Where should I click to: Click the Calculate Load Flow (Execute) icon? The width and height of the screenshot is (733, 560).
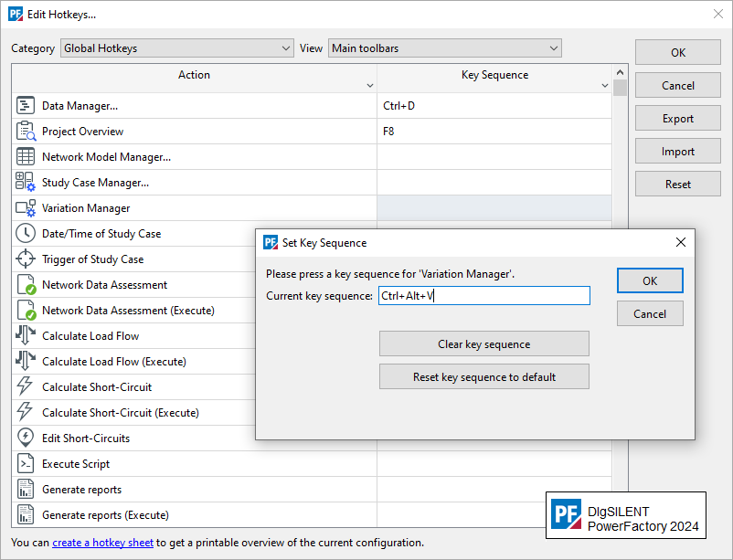(26, 362)
